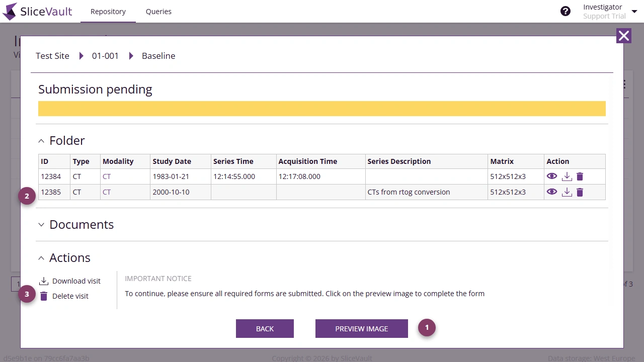The height and width of the screenshot is (362, 644).
Task: Collapse the Actions section
Action: coord(41,258)
